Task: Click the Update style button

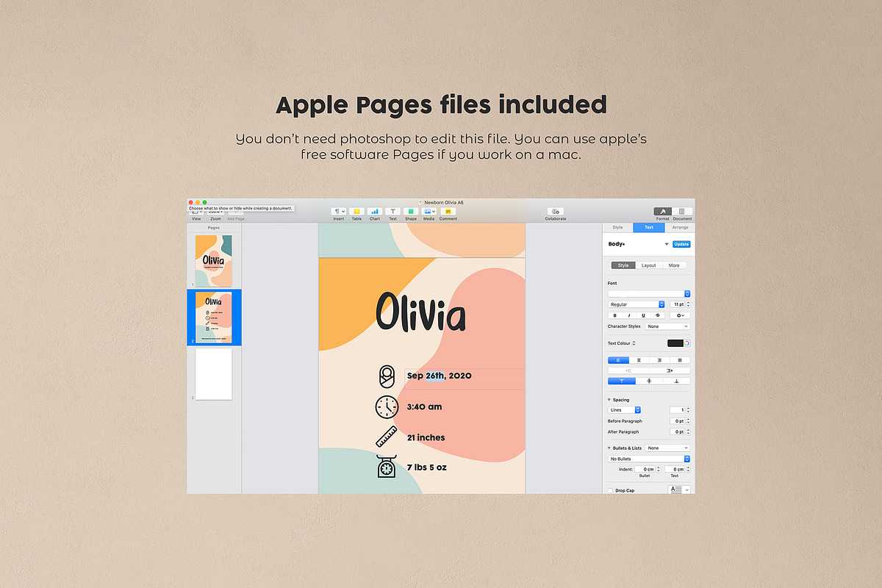Action: pos(681,244)
